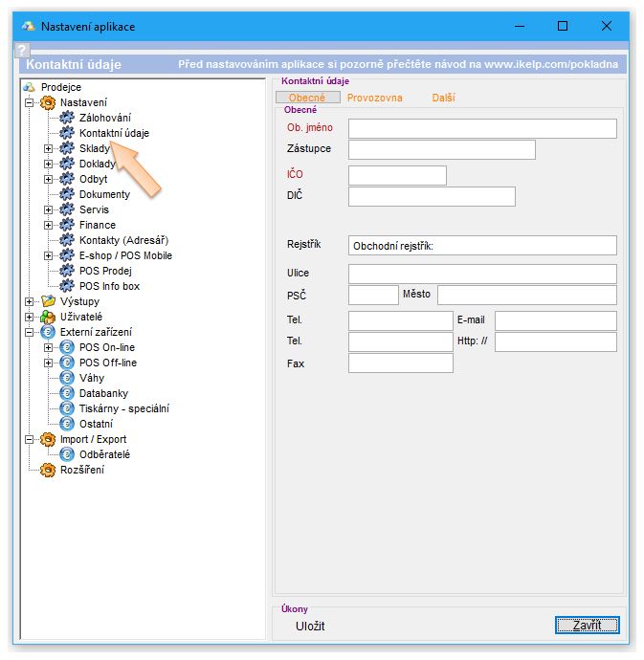Expand the Sklady tree node
Viewport: 644px width, 660px height.
49,148
